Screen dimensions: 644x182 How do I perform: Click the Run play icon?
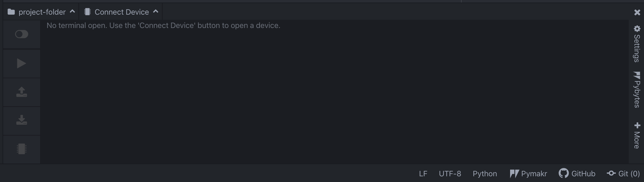click(x=21, y=63)
